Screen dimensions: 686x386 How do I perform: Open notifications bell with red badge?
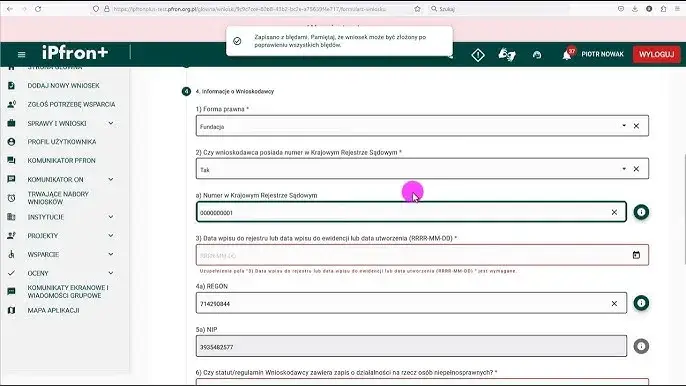coord(567,54)
